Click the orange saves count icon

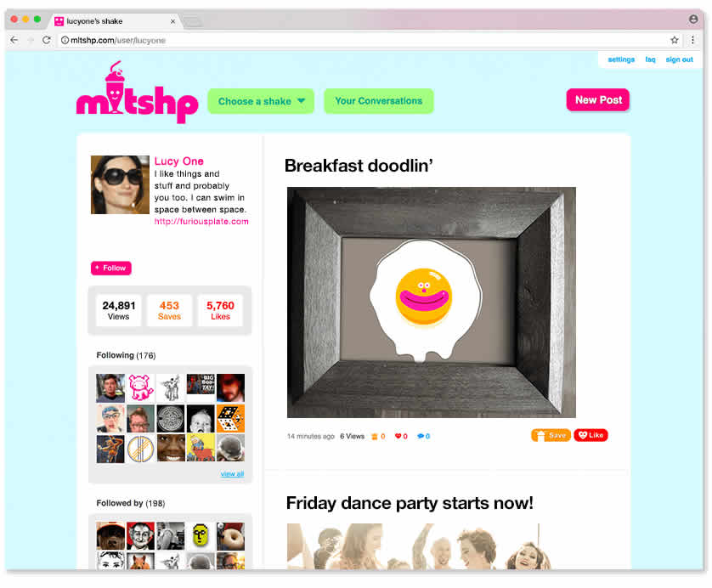(378, 436)
